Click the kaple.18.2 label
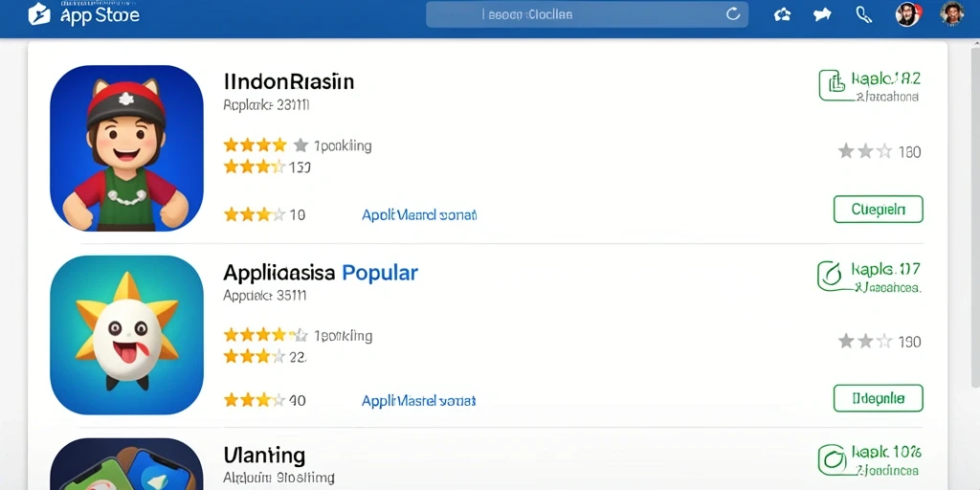The height and width of the screenshot is (490, 980). (x=886, y=78)
